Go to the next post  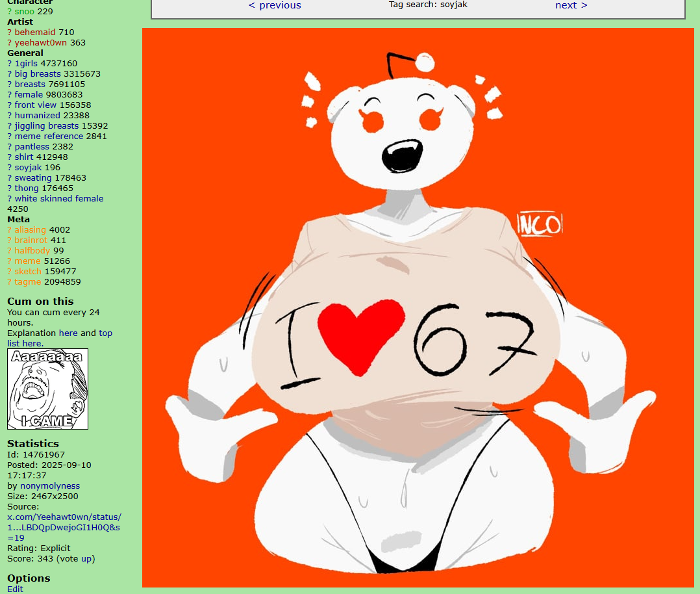coord(571,5)
